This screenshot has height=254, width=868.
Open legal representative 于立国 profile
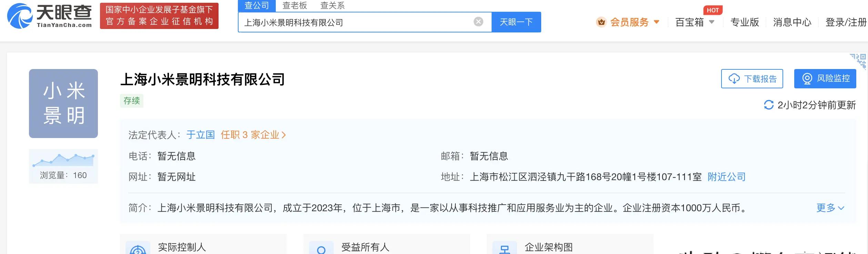201,135
